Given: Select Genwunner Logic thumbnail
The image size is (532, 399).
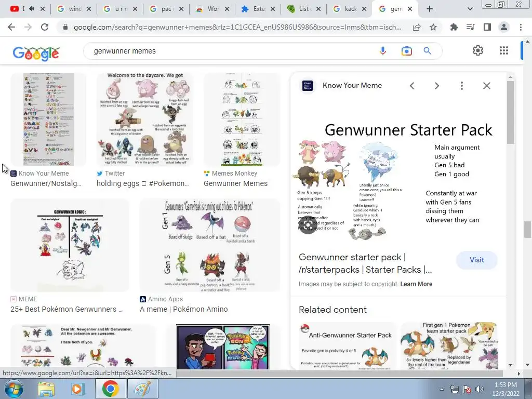Looking at the screenshot, I should pyautogui.click(x=70, y=245).
